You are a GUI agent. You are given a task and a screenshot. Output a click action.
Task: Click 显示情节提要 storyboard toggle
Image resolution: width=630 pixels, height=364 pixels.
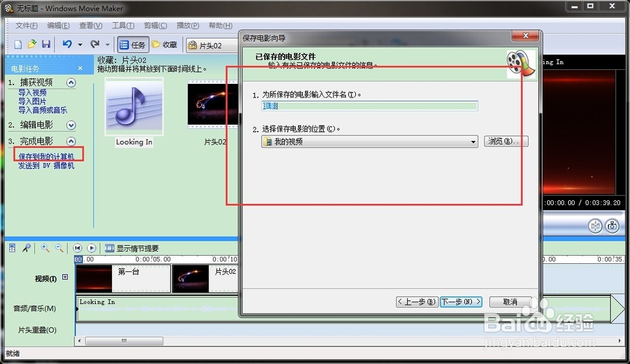click(132, 248)
